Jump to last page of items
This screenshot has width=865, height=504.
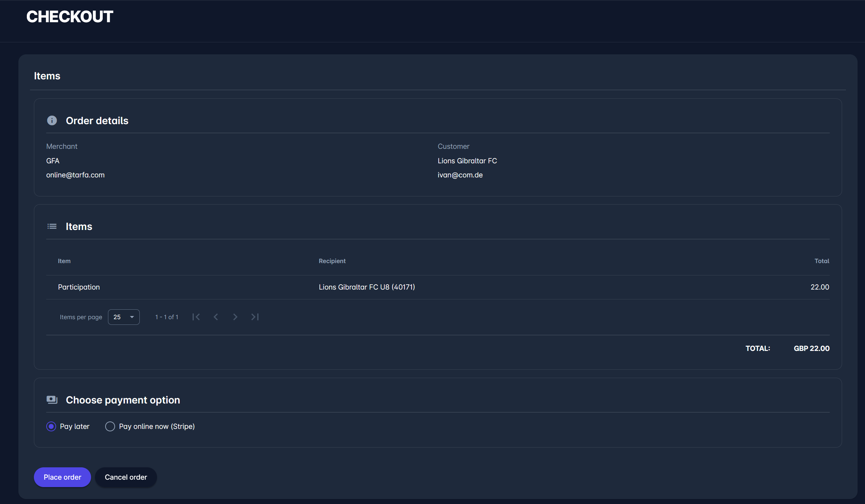[x=255, y=317]
